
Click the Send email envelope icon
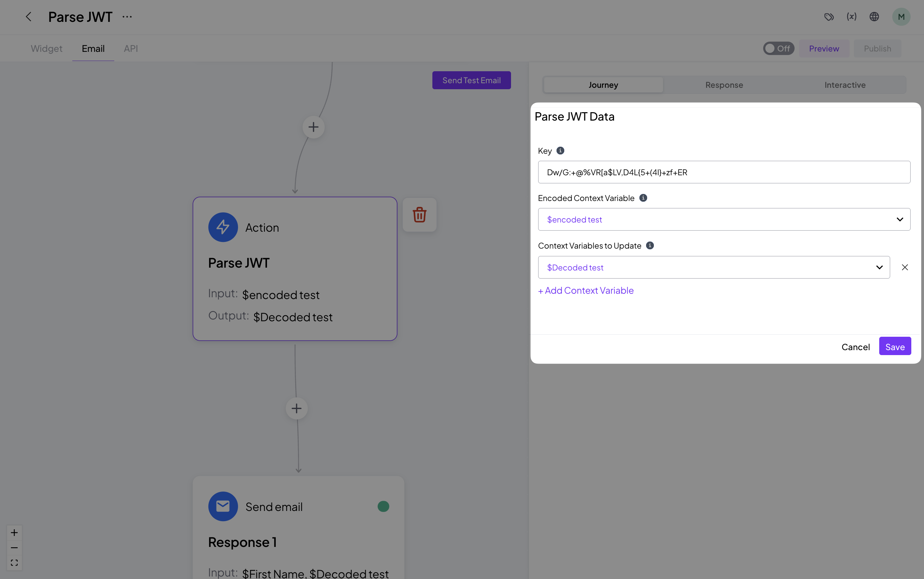click(223, 507)
